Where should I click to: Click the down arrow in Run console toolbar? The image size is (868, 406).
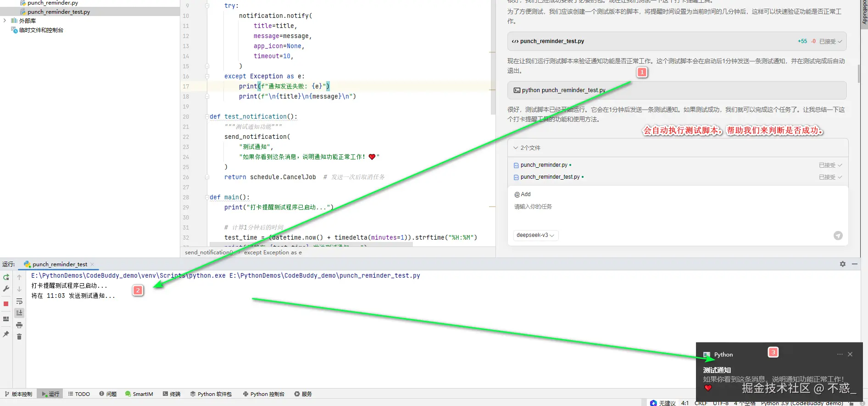19,289
